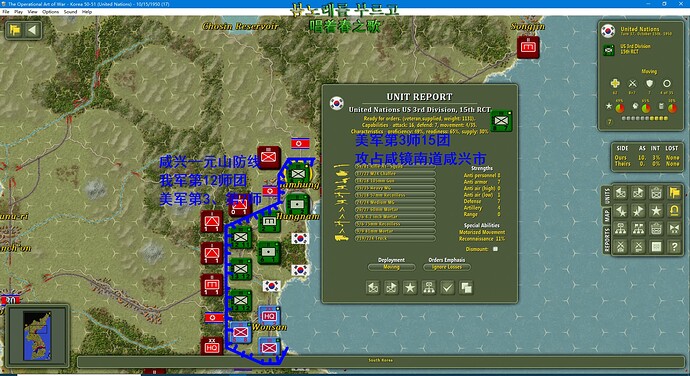Image resolution: width=690 pixels, height=376 pixels.
Task: Click the South Korea status bar
Action: pyautogui.click(x=381, y=361)
